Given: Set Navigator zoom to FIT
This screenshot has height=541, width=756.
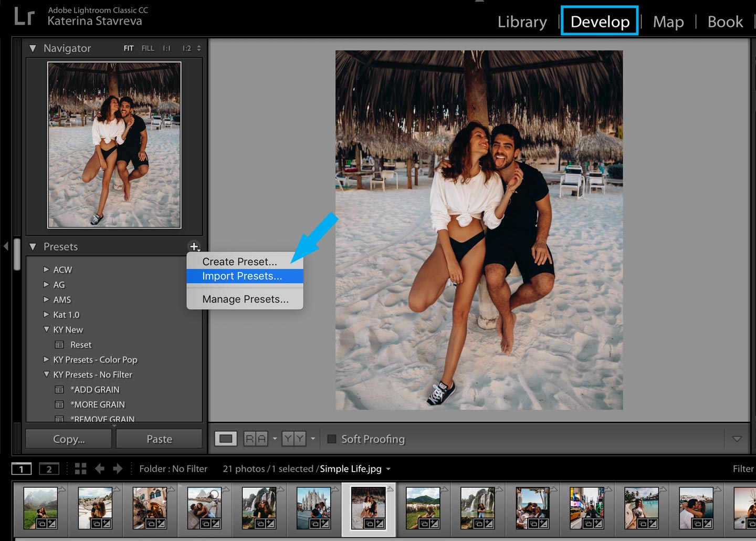Looking at the screenshot, I should [x=129, y=48].
